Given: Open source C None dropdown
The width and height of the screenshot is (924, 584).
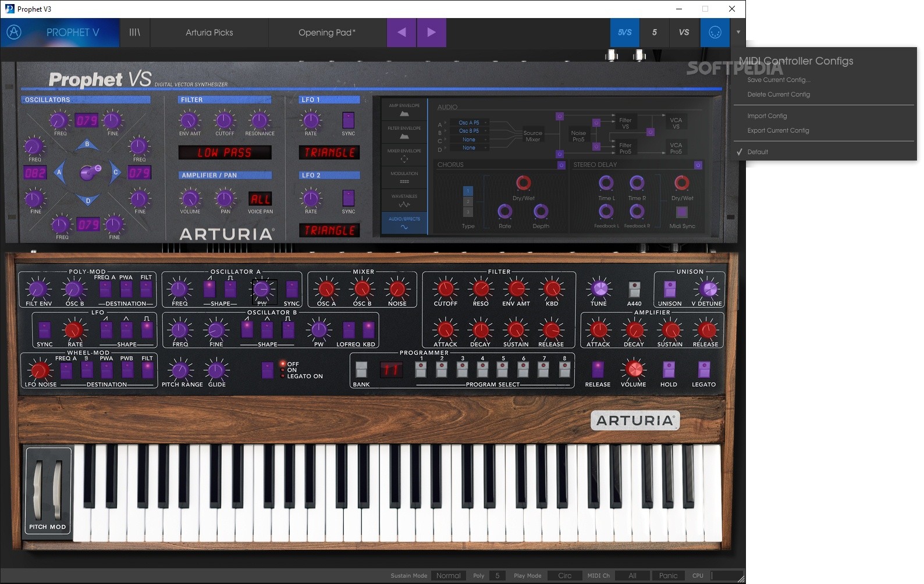Looking at the screenshot, I should (x=468, y=140).
